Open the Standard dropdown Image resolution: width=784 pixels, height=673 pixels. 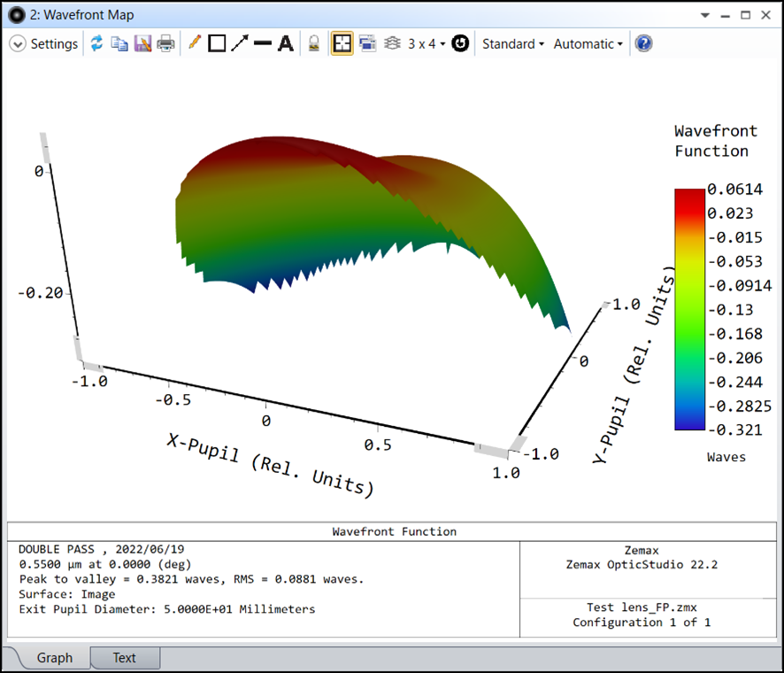pyautogui.click(x=513, y=44)
